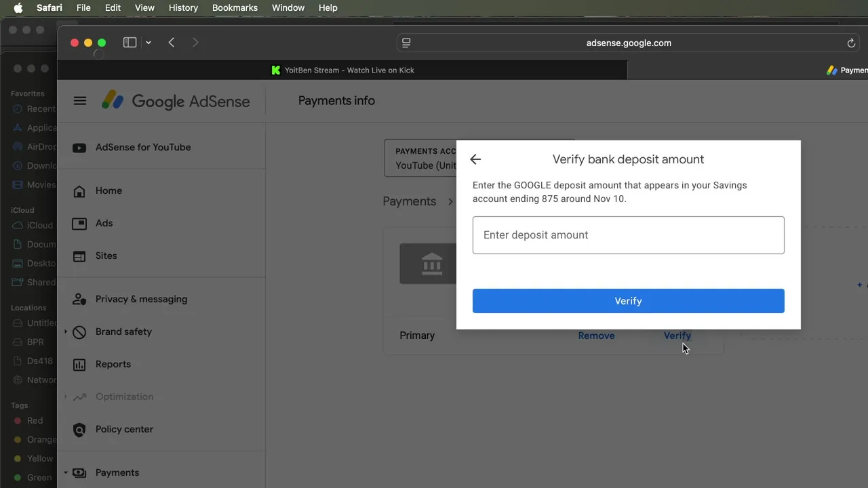Click the Primary label on payment card

[x=417, y=335]
